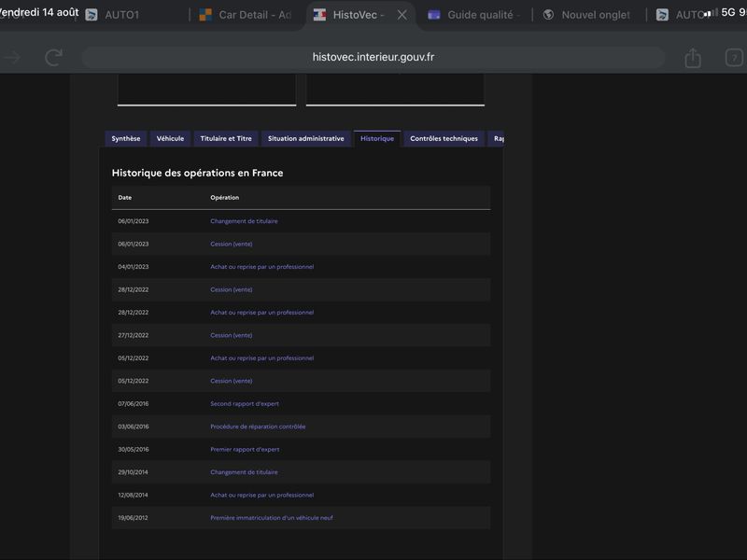Viewport: 747px width, 560px height.
Task: Open the Situation administrative tab
Action: [306, 138]
